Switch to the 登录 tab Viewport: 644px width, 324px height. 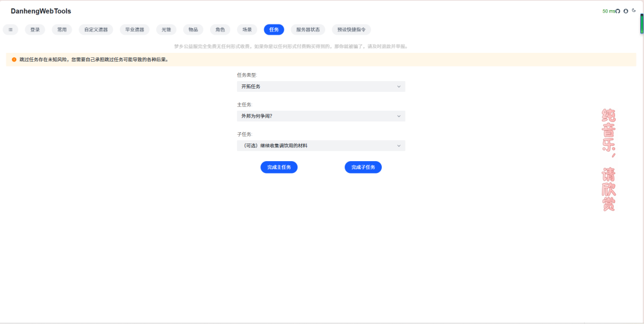pos(35,30)
